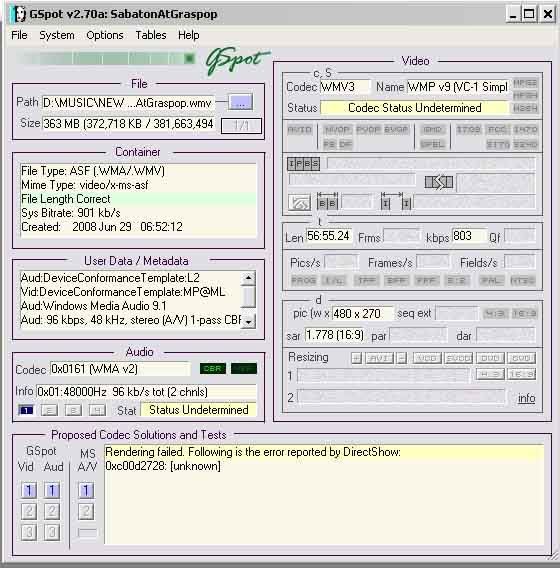Open the Options menu
Screen dimensions: 560x568
click(x=105, y=35)
